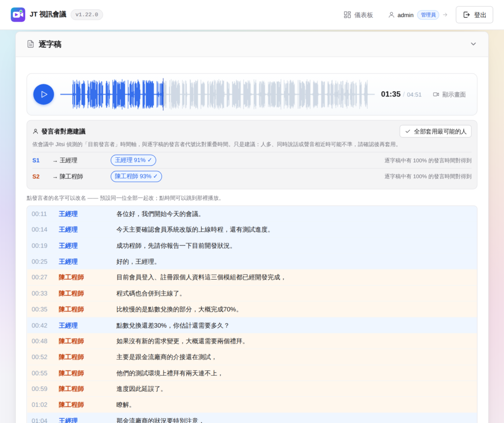Play the meeting audio recording

44,94
